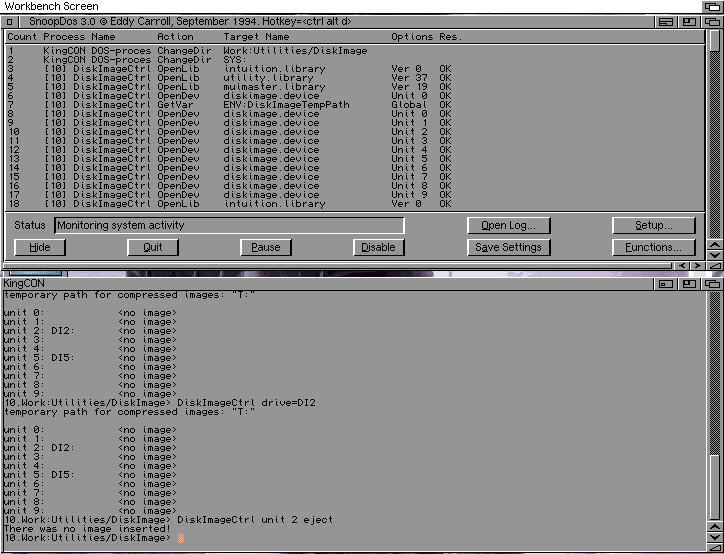The height and width of the screenshot is (554, 724).
Task: Click the SnoopDos zoom gadget
Action: point(689,22)
